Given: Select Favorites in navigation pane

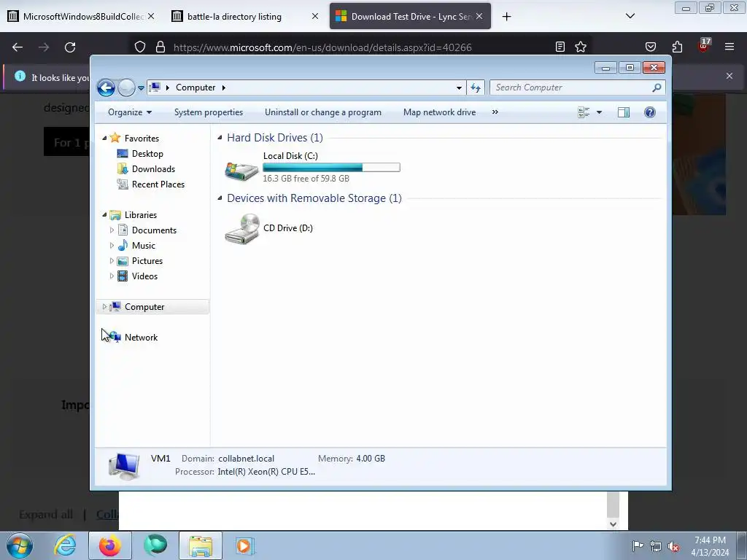Looking at the screenshot, I should [x=142, y=138].
